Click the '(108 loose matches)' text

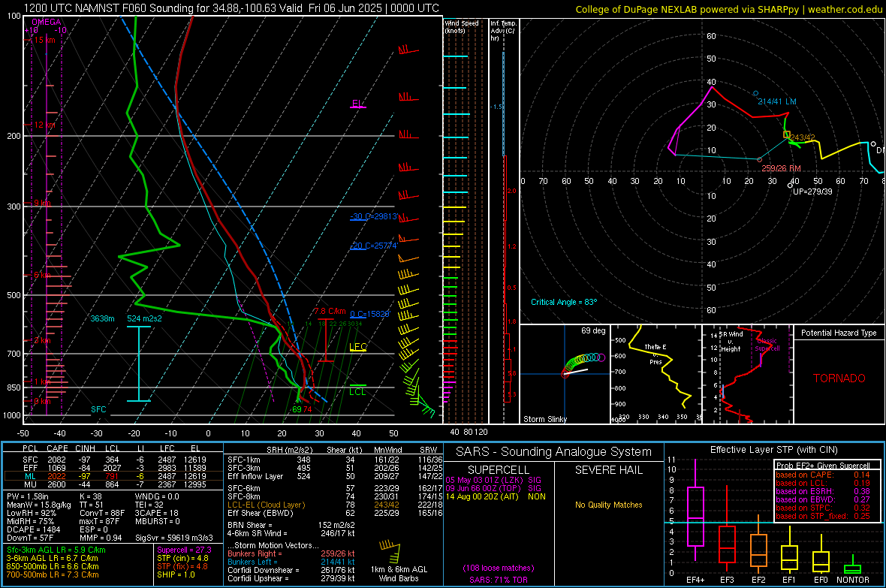click(x=499, y=568)
